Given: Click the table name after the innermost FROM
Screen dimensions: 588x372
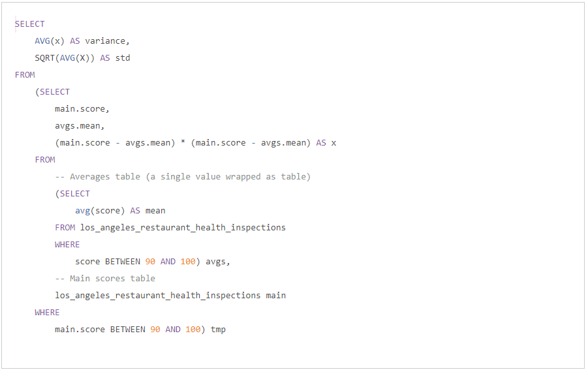Looking at the screenshot, I should [183, 228].
